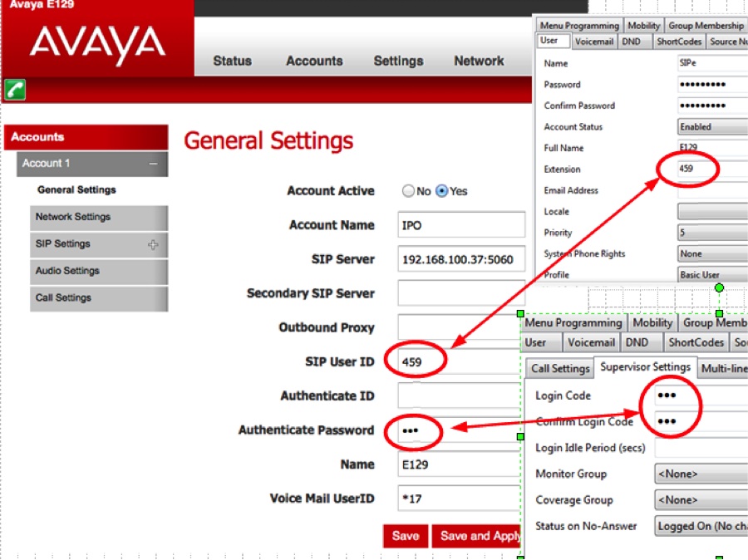Viewport: 748px width, 560px height.
Task: Click the Name field containing E129
Action: coord(459,464)
